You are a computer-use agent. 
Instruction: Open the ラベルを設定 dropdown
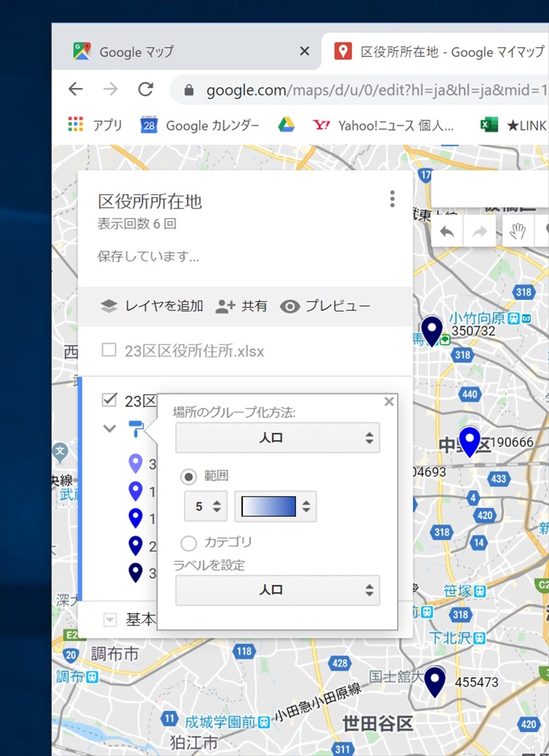coord(277,590)
